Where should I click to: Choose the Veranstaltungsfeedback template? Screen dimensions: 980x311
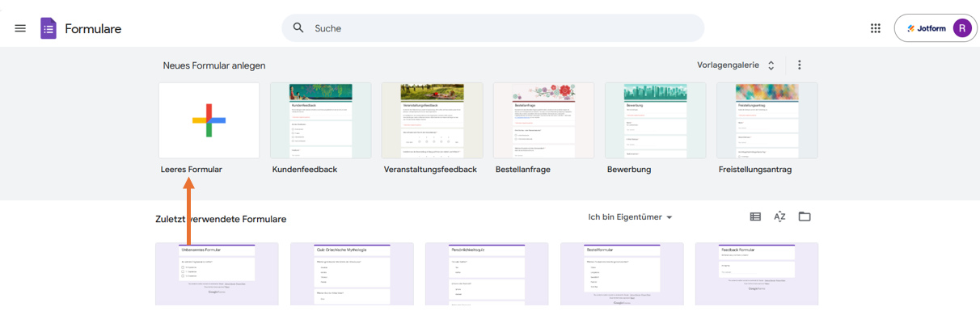coord(433,120)
